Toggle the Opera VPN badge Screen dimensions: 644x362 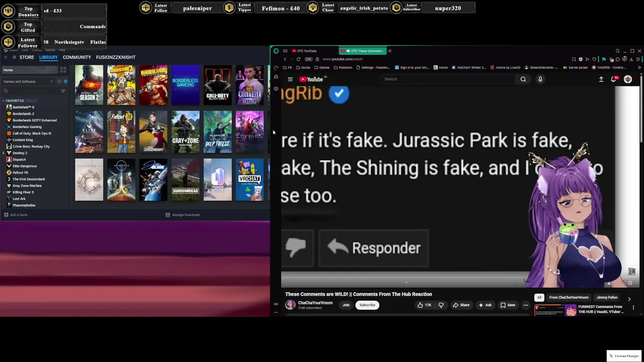[308, 59]
